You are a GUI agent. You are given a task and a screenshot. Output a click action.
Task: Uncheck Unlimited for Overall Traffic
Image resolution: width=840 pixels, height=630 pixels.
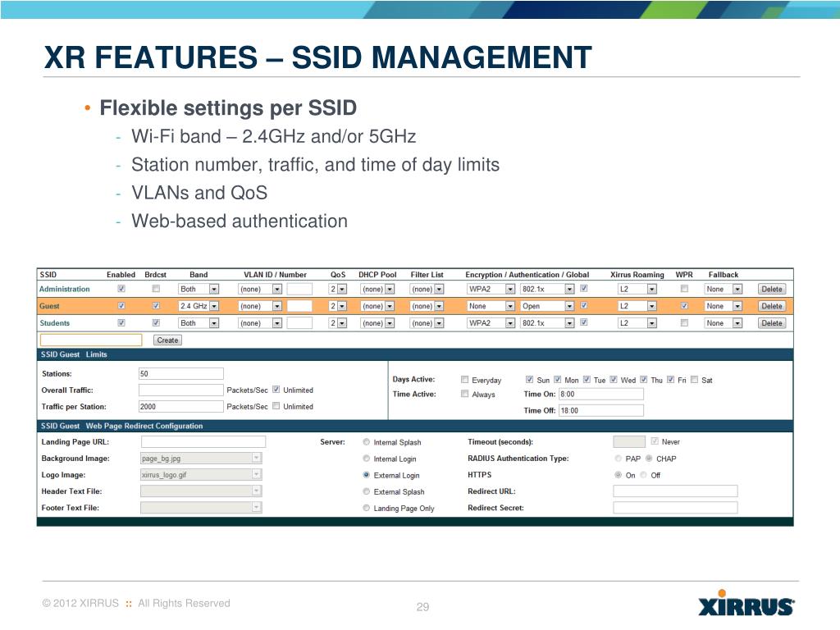[276, 390]
